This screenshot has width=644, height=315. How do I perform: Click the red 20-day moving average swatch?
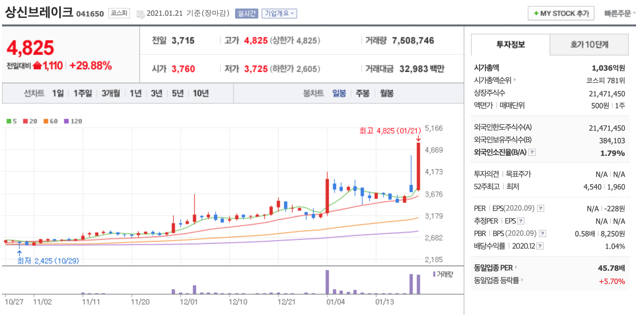(25, 121)
